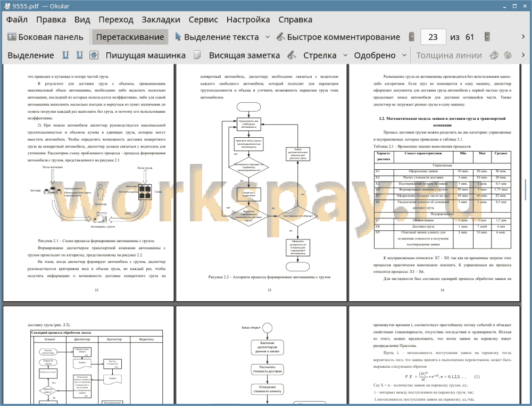Open the Настройка menu
Viewport: 532px width, 406px height.
click(x=248, y=20)
